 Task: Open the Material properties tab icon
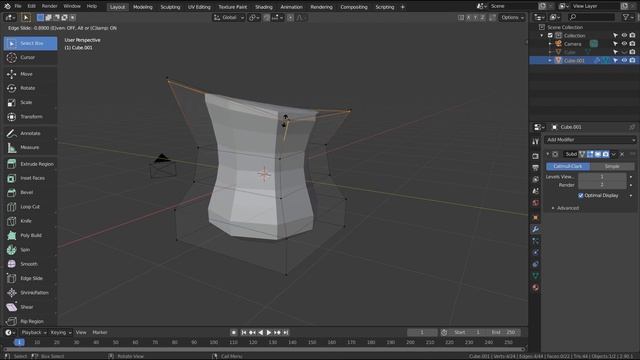(x=536, y=288)
